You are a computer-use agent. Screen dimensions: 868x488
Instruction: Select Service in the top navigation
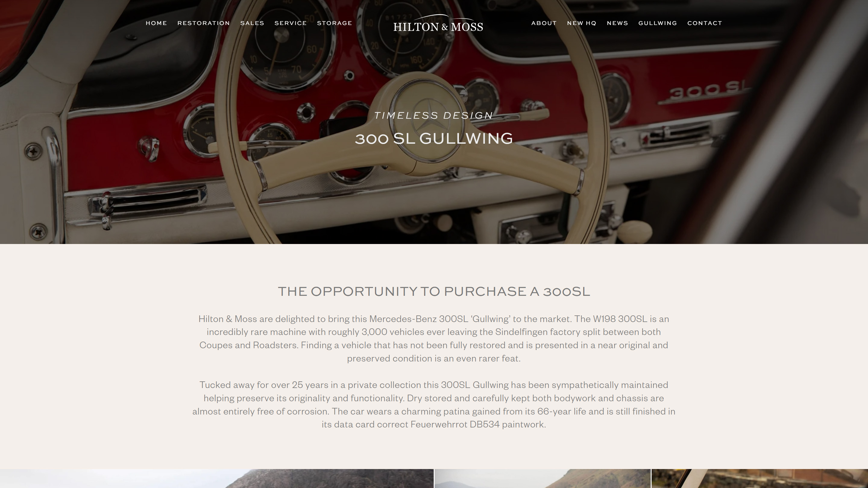(291, 23)
